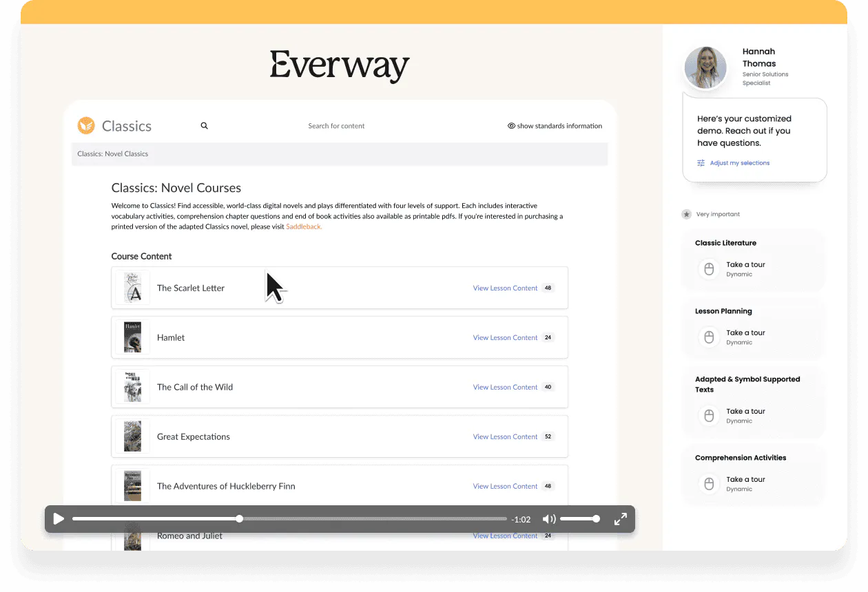View Lesson Content for The Scarlet Letter
This screenshot has height=592, width=868.
[505, 288]
